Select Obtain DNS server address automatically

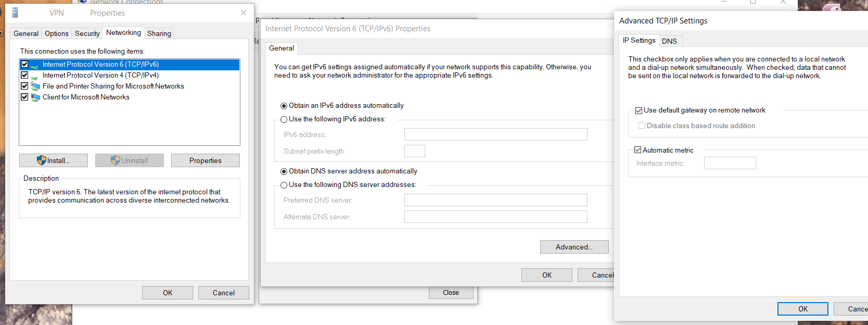284,171
